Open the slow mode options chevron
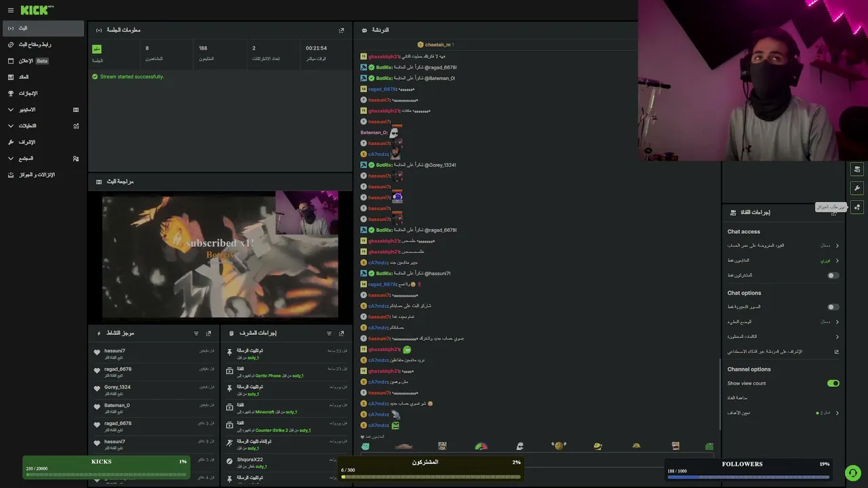This screenshot has width=868, height=488. [837, 322]
